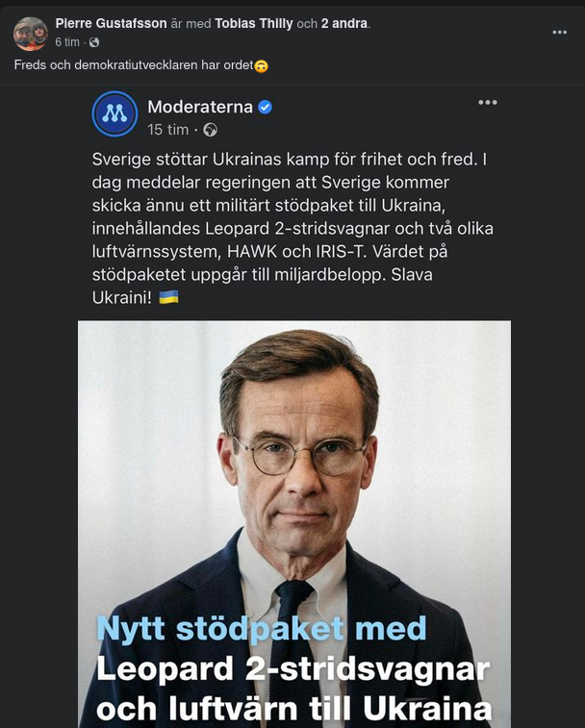Click the "6 tim" post timestamp
Screen dimensions: 585x728
coord(67,42)
